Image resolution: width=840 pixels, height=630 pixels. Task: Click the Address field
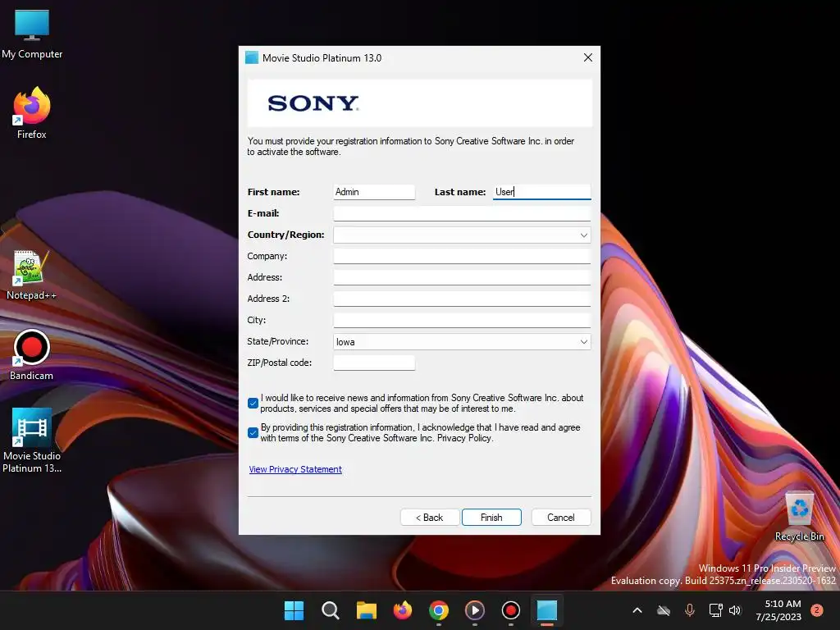click(x=462, y=277)
